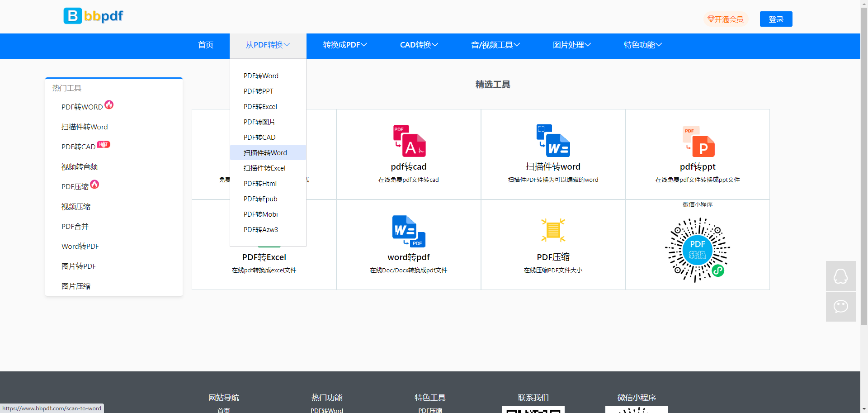This screenshot has height=413, width=868.
Task: Open PDF合并 in sidebar
Action: pos(75,226)
